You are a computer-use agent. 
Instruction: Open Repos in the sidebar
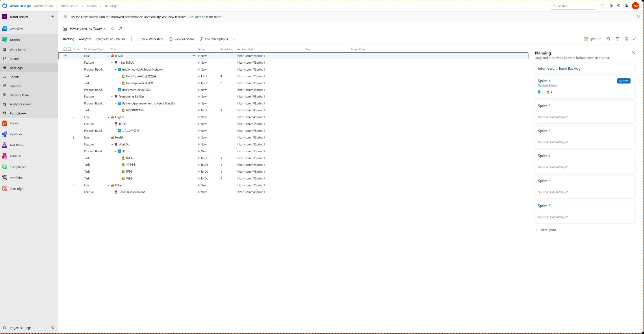pos(14,123)
